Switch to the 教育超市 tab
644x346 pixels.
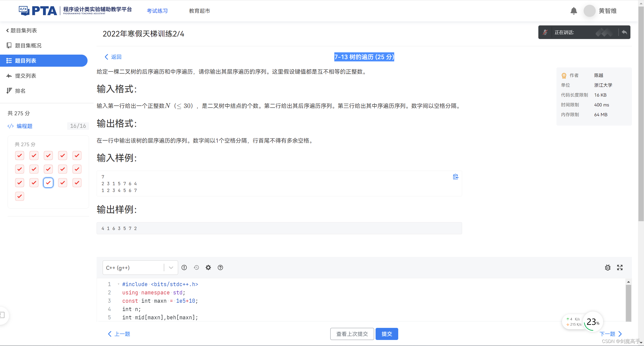(x=199, y=11)
